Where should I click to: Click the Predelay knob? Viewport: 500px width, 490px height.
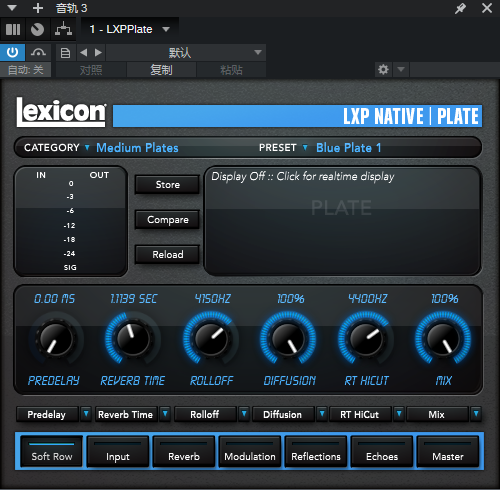(56, 339)
